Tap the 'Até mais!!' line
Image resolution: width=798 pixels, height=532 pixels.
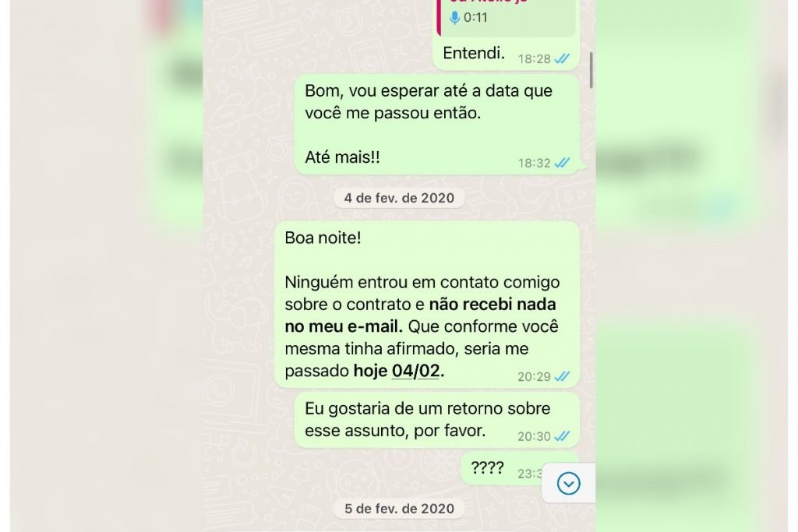(343, 157)
